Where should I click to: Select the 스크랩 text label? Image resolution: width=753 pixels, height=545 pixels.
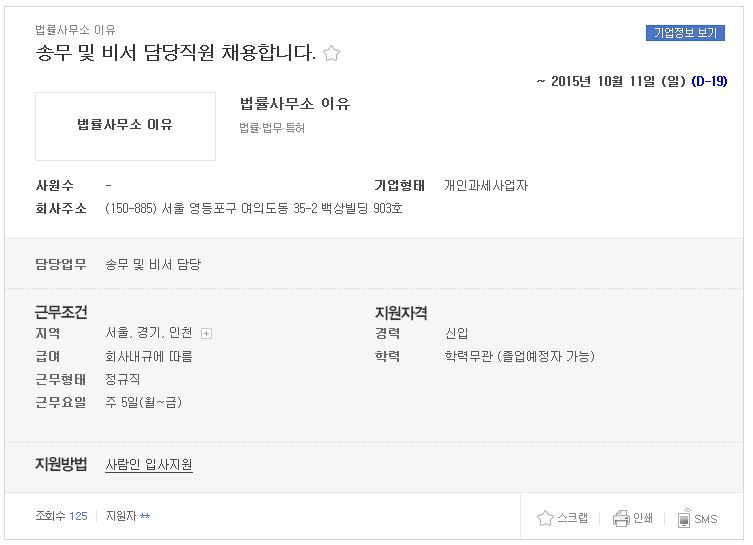[572, 518]
